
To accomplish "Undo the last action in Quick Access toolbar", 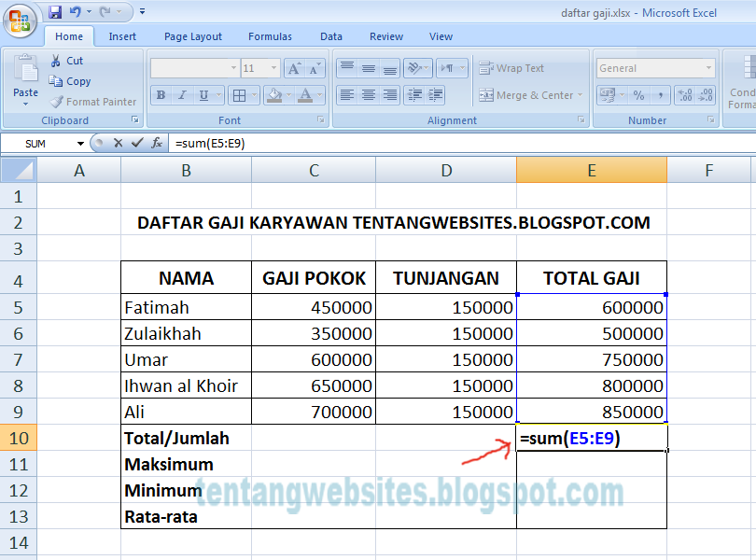I will tap(76, 11).
